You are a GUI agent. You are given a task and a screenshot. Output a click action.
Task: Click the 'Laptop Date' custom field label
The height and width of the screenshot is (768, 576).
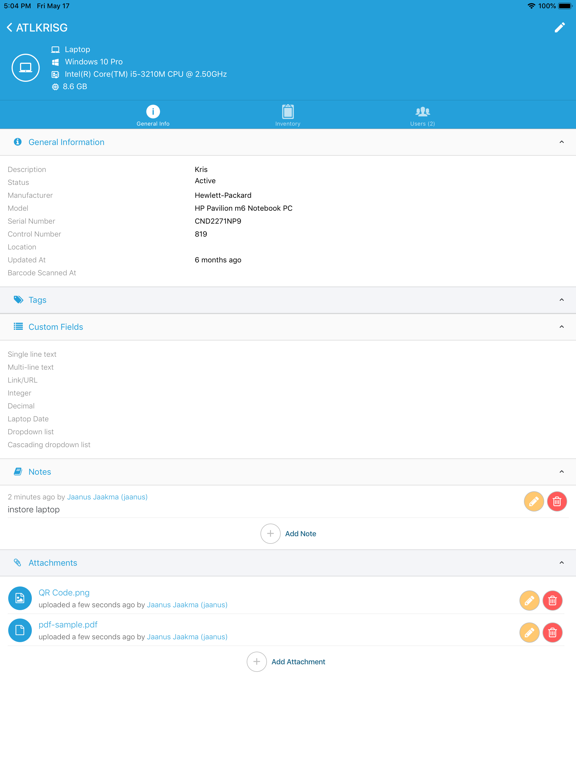[x=28, y=419]
